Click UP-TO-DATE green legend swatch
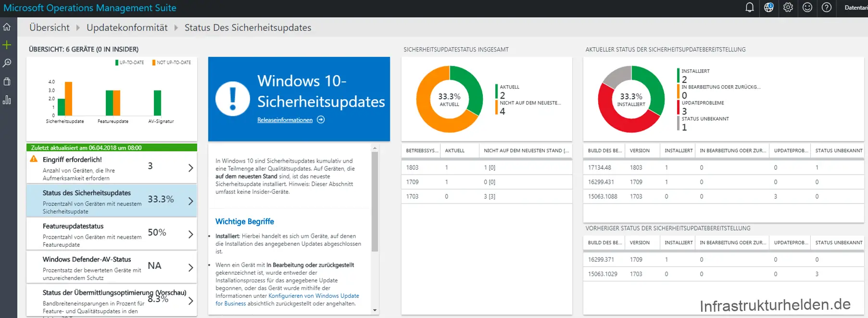The height and width of the screenshot is (318, 868). (x=117, y=63)
